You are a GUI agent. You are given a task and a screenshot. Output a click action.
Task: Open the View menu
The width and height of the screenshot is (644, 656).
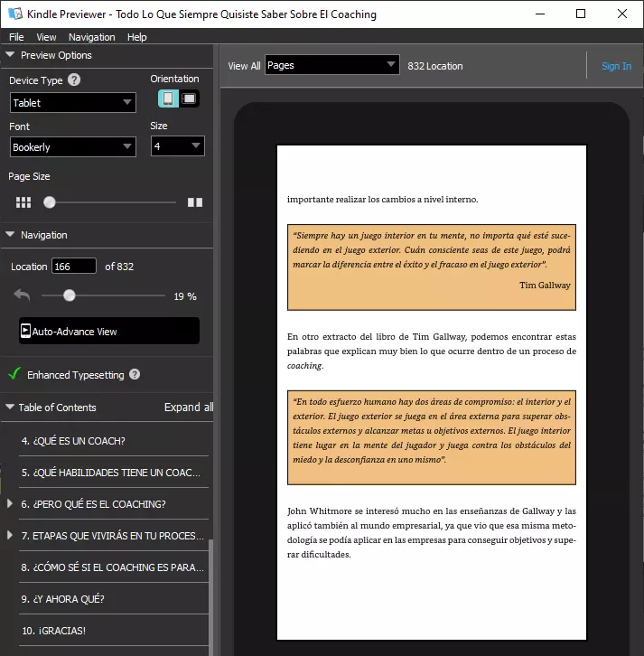point(46,37)
